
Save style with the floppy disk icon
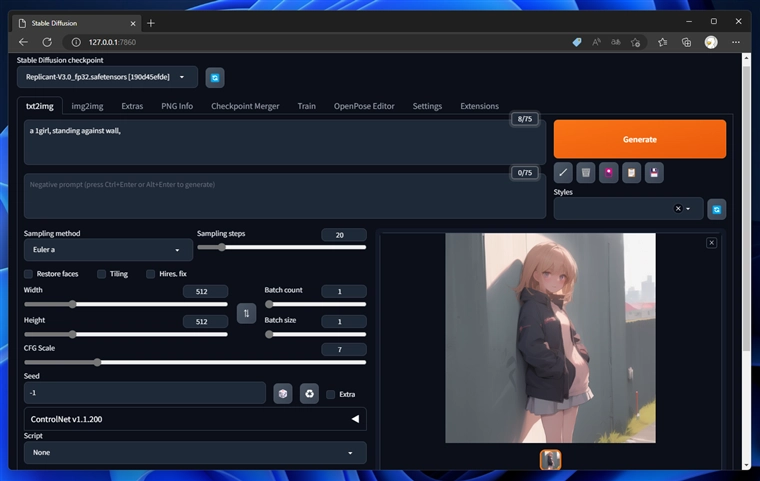(x=654, y=173)
